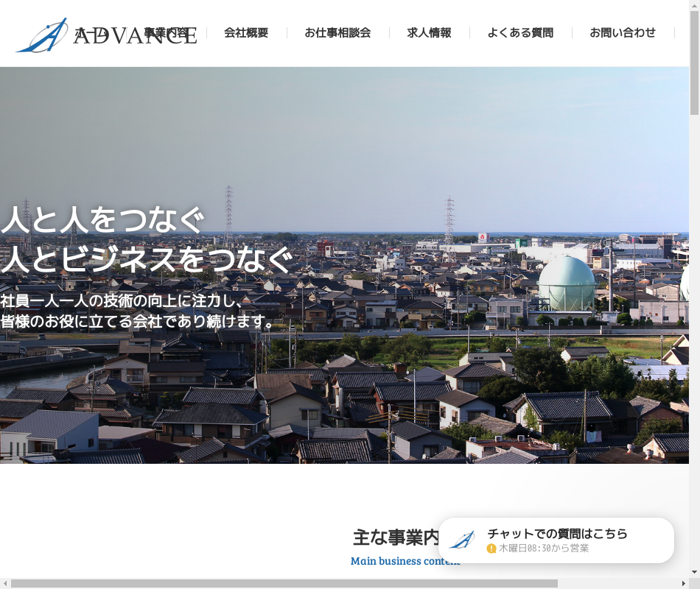Screen dimensions: 700x589
Task: Click the horizontal scrollbar right arrow
Action: [x=683, y=584]
